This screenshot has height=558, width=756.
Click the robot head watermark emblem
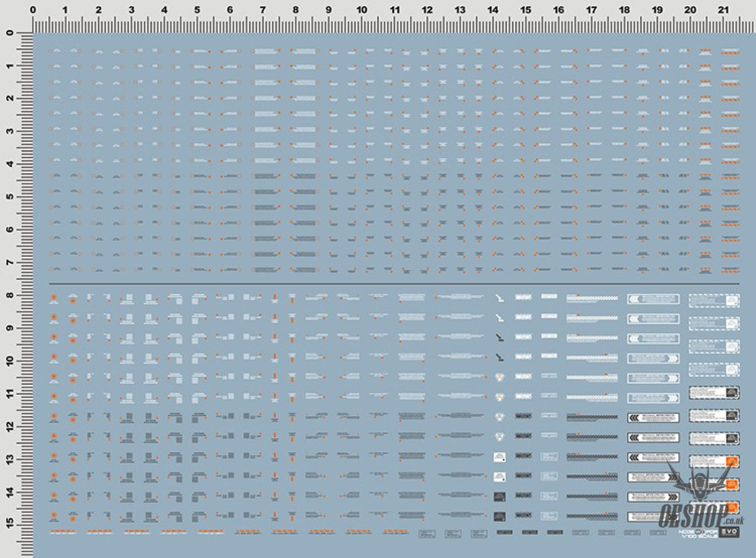click(701, 481)
